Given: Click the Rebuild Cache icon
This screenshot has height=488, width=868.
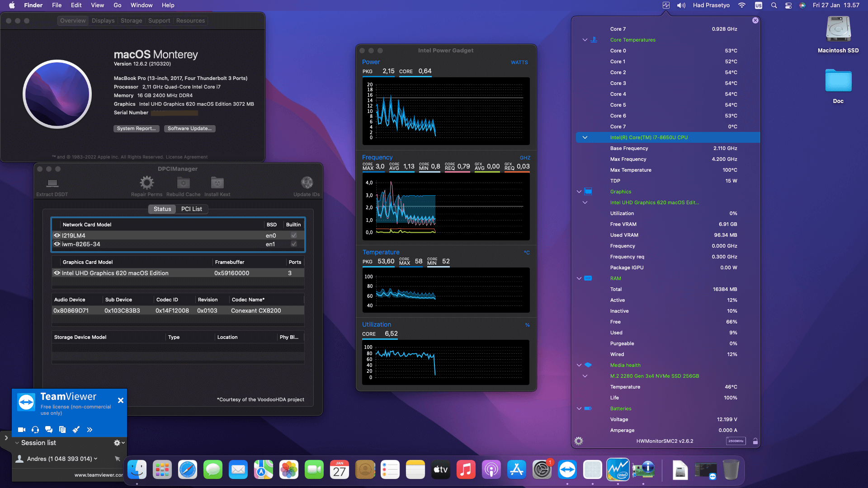Looking at the screenshot, I should (x=183, y=183).
